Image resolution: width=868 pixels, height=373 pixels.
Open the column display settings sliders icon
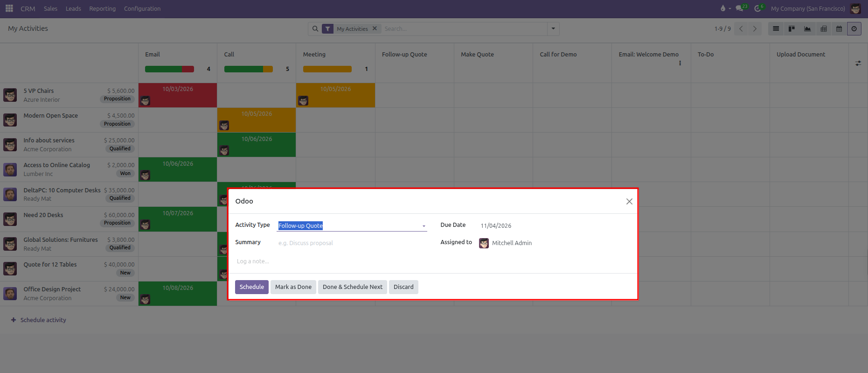[858, 63]
